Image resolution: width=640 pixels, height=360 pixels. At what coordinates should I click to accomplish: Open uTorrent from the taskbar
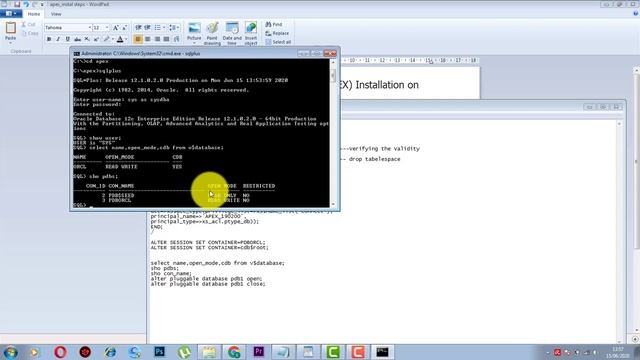pyautogui.click(x=184, y=352)
